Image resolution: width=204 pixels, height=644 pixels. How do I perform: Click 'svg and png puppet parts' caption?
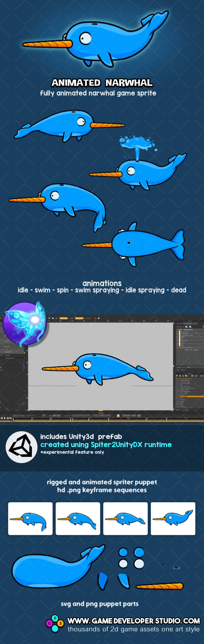(100, 604)
